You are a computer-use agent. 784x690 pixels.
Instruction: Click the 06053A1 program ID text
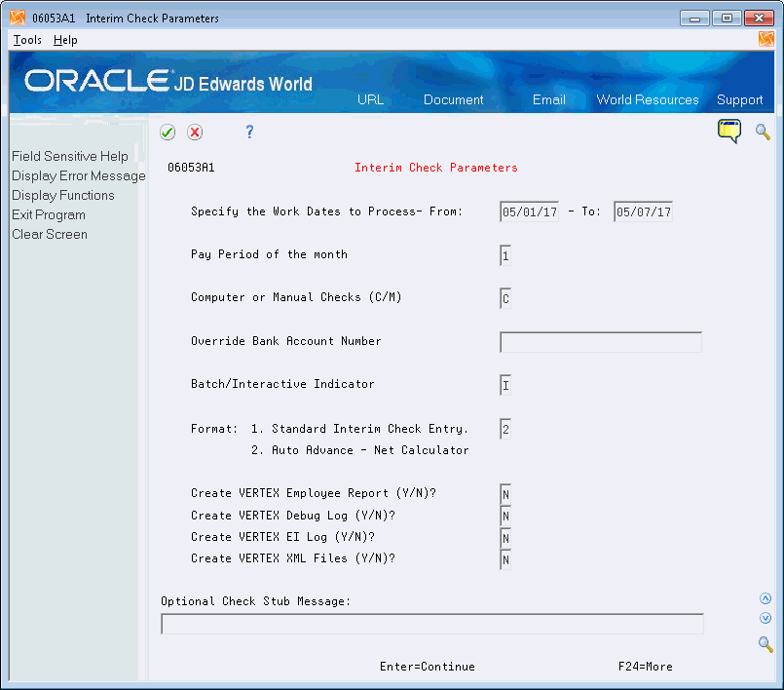(191, 168)
